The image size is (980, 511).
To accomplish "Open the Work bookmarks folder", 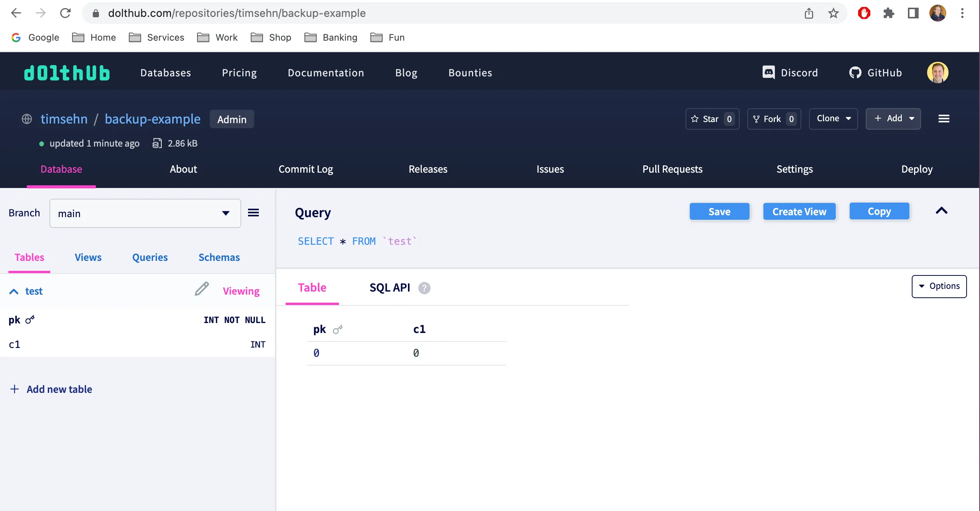I will pyautogui.click(x=217, y=37).
